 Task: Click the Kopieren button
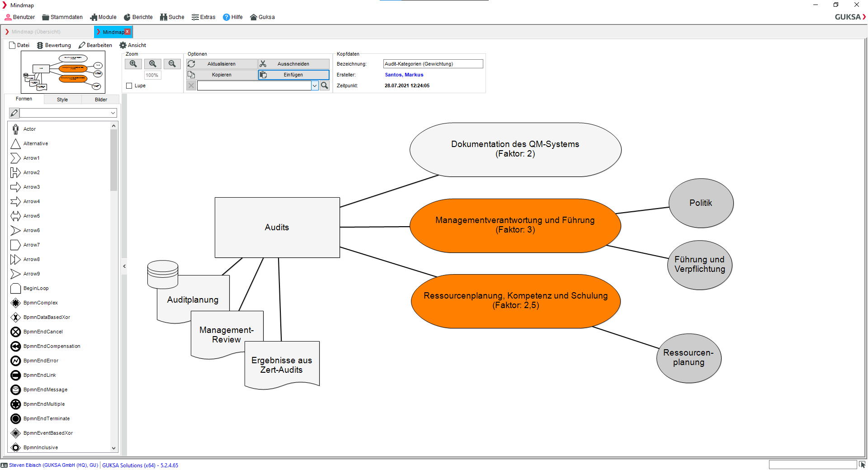(222, 75)
